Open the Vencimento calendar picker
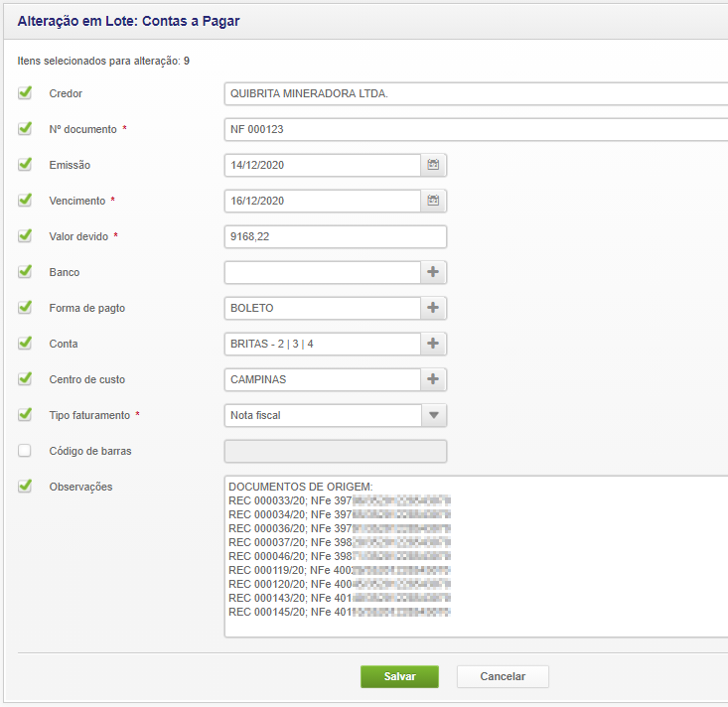Image resolution: width=728 pixels, height=707 pixels. point(433,201)
